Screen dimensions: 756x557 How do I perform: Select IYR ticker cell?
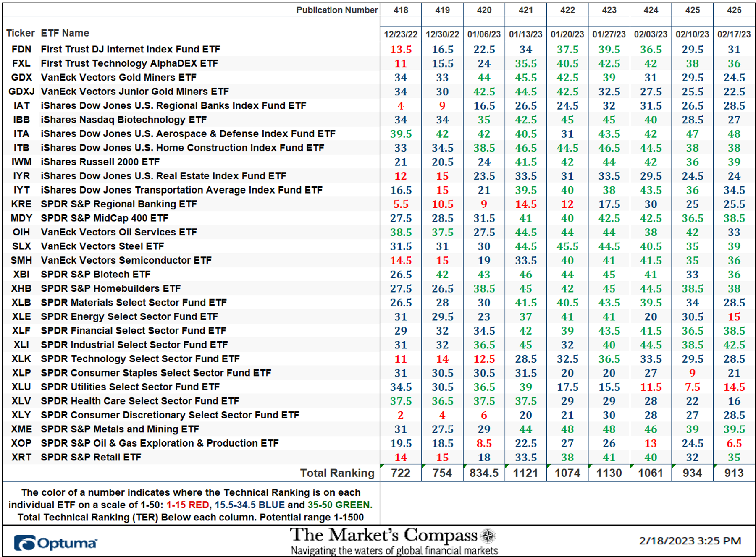tap(21, 176)
